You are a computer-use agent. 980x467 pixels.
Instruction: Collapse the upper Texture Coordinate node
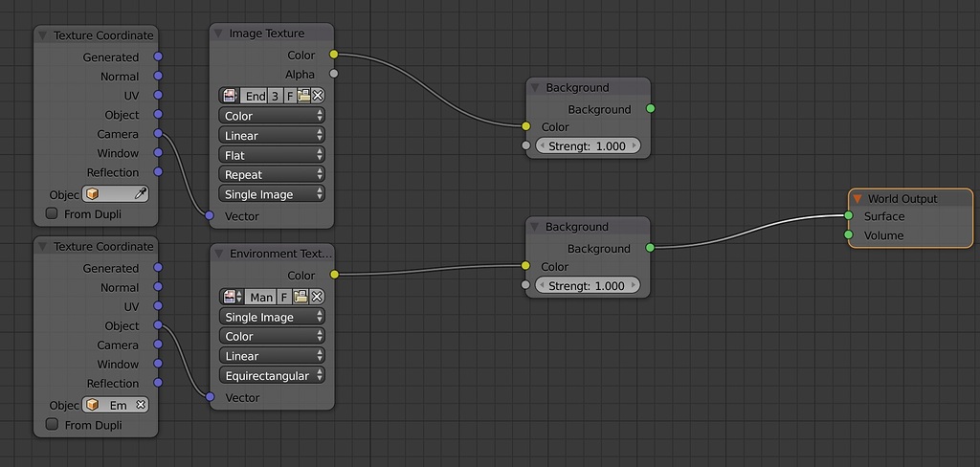[x=42, y=35]
